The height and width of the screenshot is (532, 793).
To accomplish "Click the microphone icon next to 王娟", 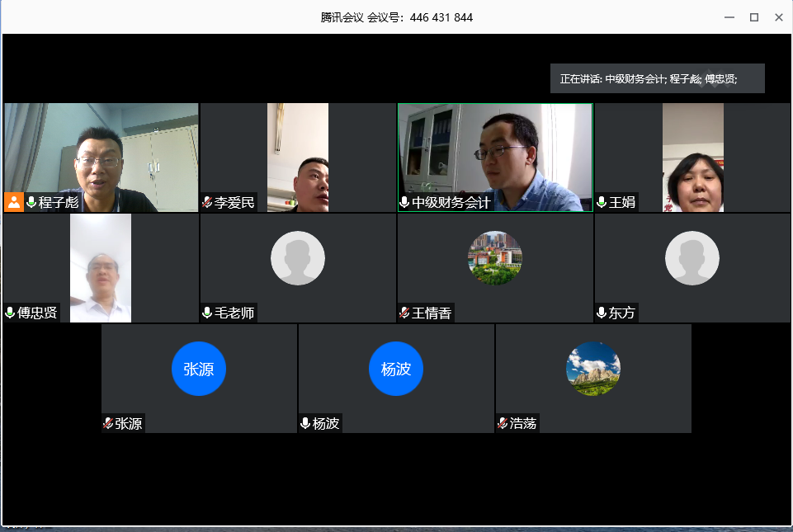I will coord(602,202).
